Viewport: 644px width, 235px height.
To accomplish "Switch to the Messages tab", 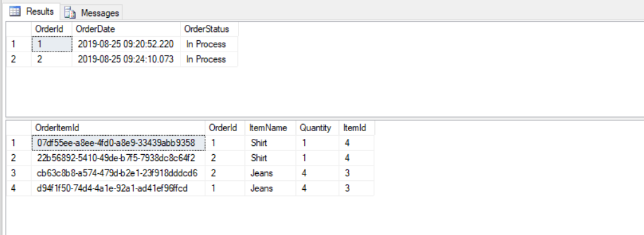I will pos(92,12).
